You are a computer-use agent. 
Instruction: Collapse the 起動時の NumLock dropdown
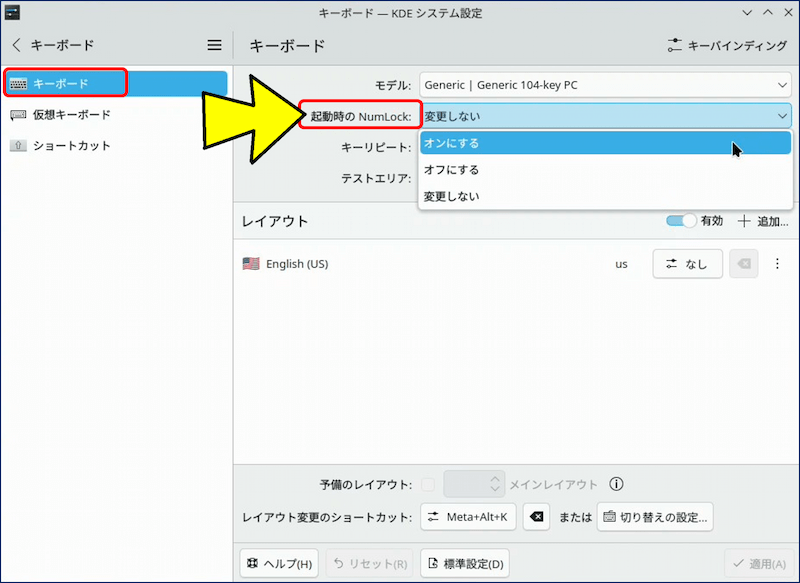click(605, 116)
